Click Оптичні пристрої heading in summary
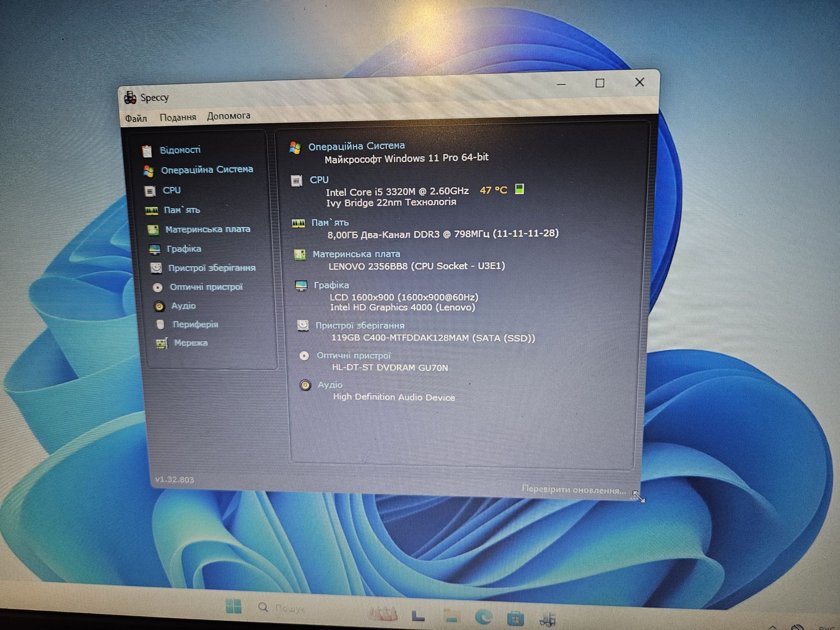The height and width of the screenshot is (630, 840). pos(354,355)
